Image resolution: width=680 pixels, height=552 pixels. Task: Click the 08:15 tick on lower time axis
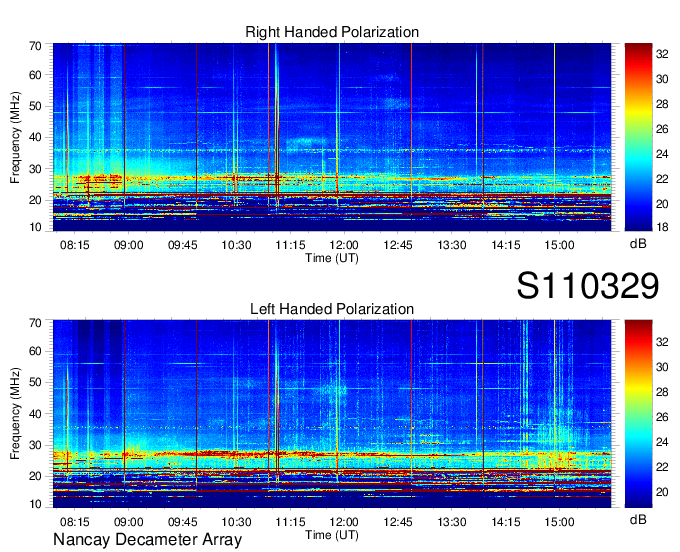point(75,522)
